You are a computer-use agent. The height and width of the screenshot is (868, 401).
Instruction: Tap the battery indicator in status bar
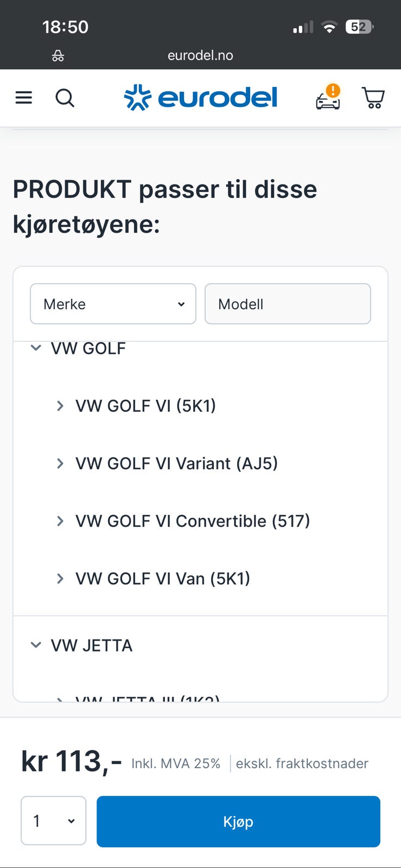point(359,27)
